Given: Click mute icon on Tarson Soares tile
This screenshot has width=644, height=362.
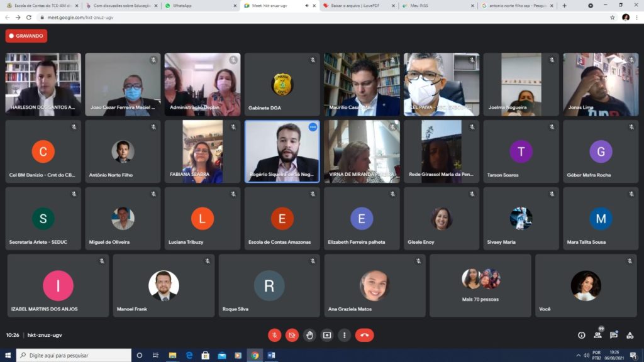Looking at the screenshot, I should point(552,127).
